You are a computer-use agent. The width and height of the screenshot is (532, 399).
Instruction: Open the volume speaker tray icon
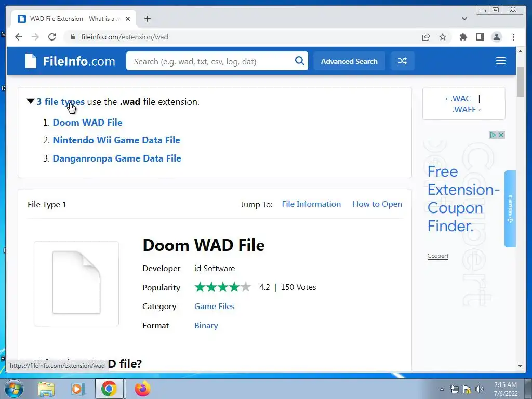pyautogui.click(x=480, y=389)
